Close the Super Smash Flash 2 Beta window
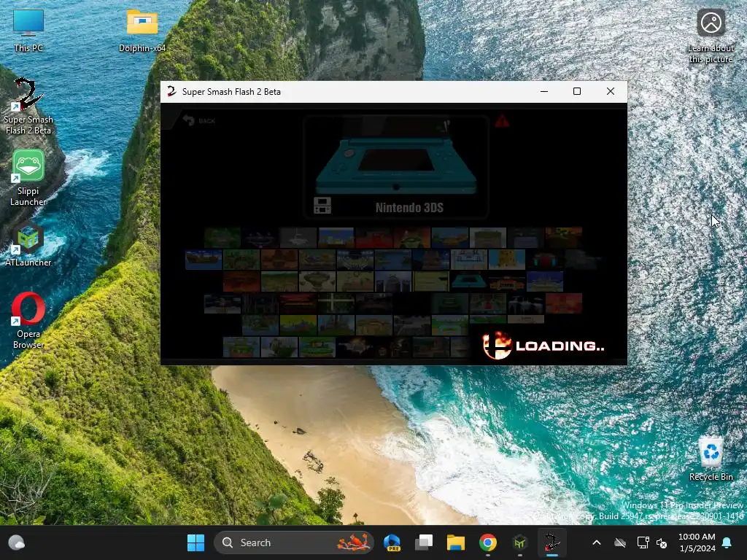The image size is (747, 560). pyautogui.click(x=611, y=91)
